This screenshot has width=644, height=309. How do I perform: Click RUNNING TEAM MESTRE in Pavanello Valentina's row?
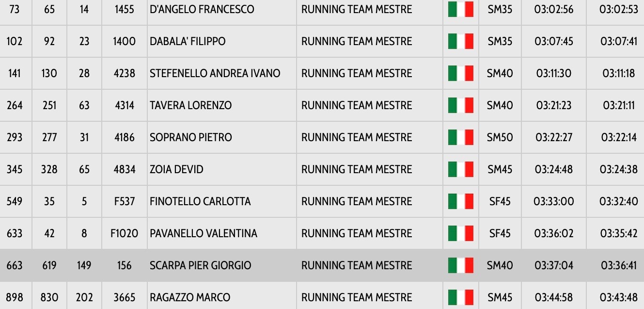click(356, 233)
